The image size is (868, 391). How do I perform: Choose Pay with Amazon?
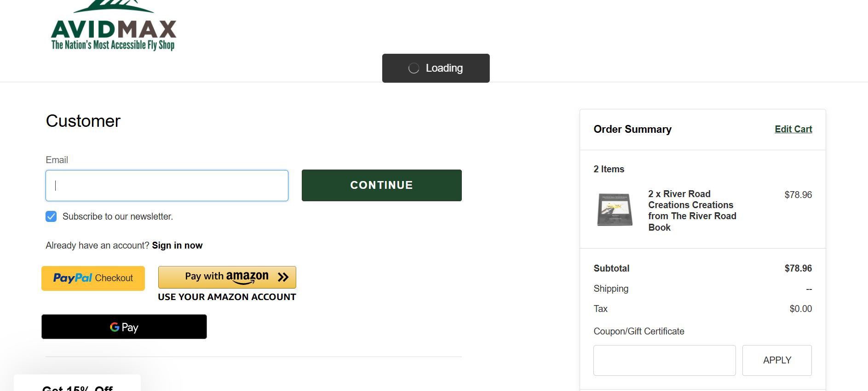tap(226, 277)
